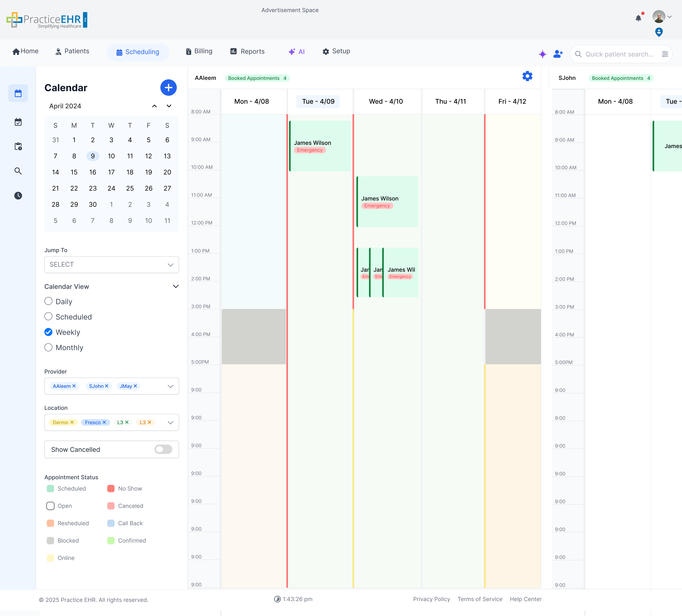
Task: Collapse the Calendar View section chevron
Action: coord(176,286)
